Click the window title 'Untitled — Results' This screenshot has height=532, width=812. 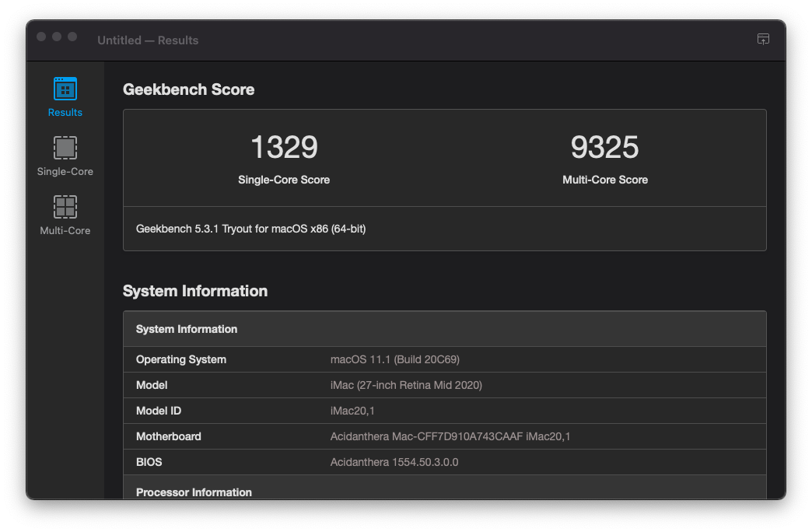click(x=148, y=40)
